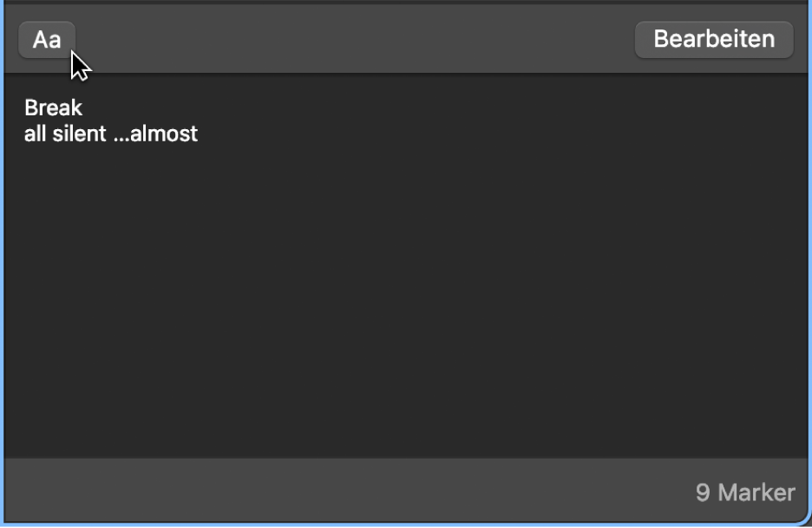Click the word "Marker" in the status bar
812x528 pixels.
pyautogui.click(x=756, y=492)
